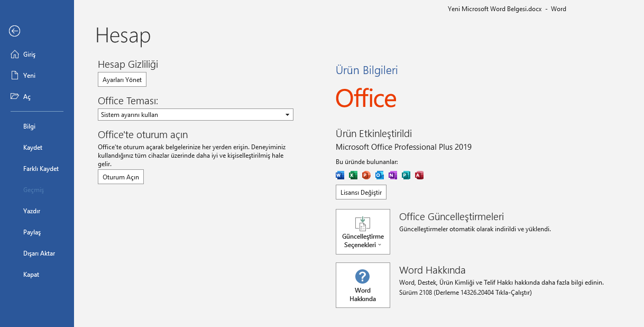Choose Farklı Kaydet from sidebar
Screen dimensions: 644x327
[41, 169]
